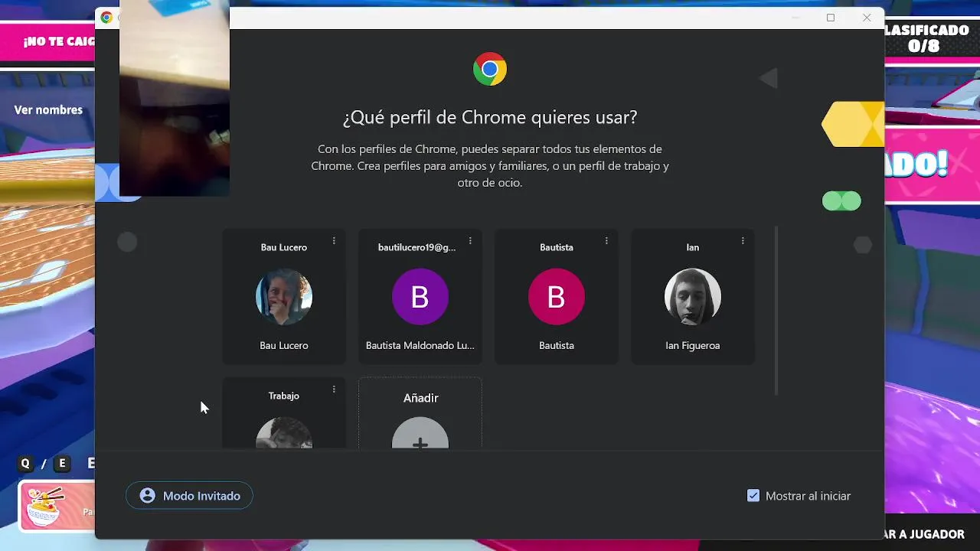Click 'Bautista Maldonado Lu...' profile name
Image resolution: width=980 pixels, height=551 pixels.
[x=420, y=346]
